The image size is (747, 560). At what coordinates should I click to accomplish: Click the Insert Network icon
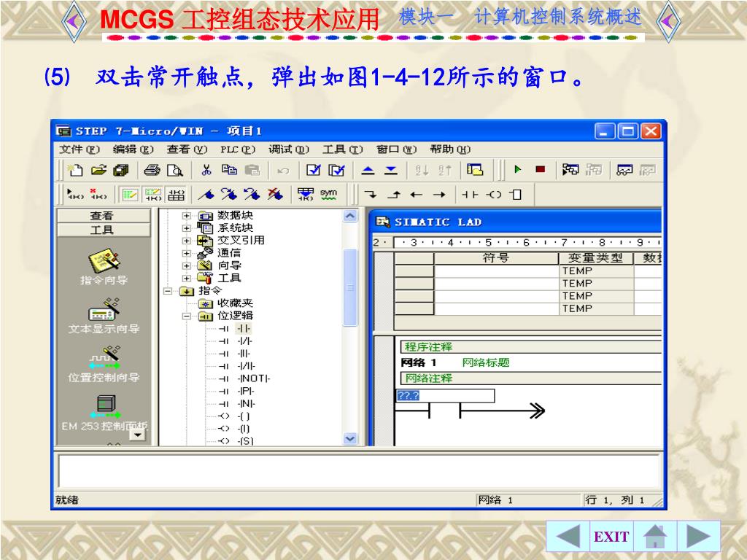(76, 193)
